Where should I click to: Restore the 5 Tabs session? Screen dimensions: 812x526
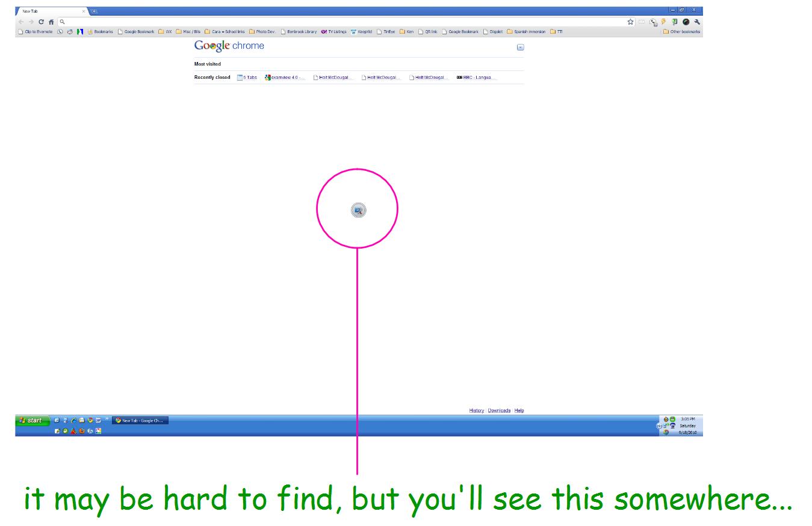pyautogui.click(x=248, y=77)
